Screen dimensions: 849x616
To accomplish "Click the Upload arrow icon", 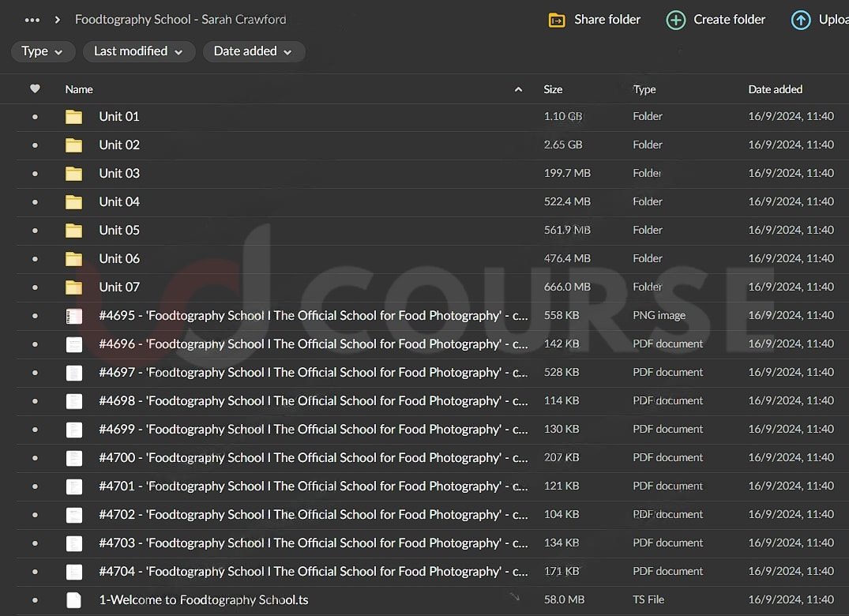I will pos(801,21).
